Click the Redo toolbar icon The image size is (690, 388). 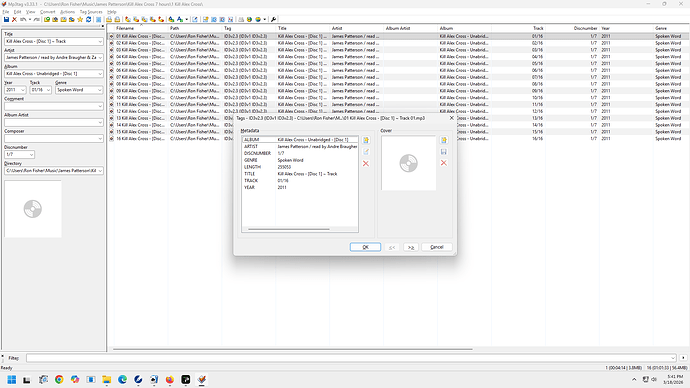(x=37, y=19)
